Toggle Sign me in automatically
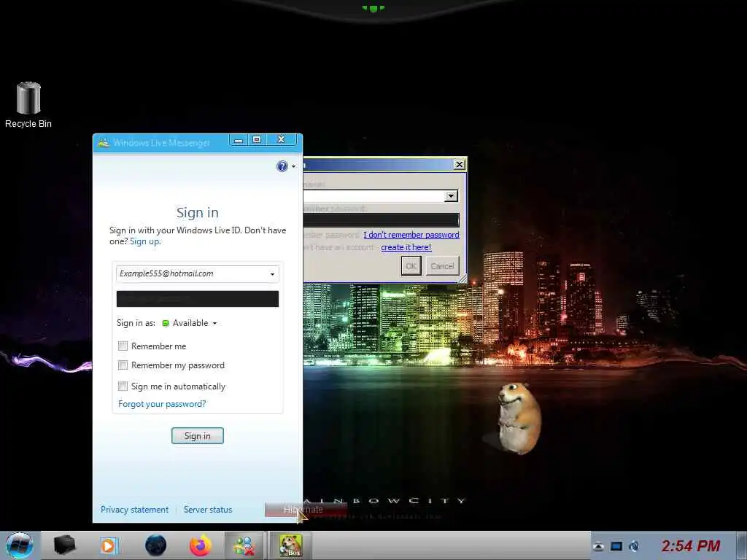This screenshot has width=747, height=560. (123, 386)
